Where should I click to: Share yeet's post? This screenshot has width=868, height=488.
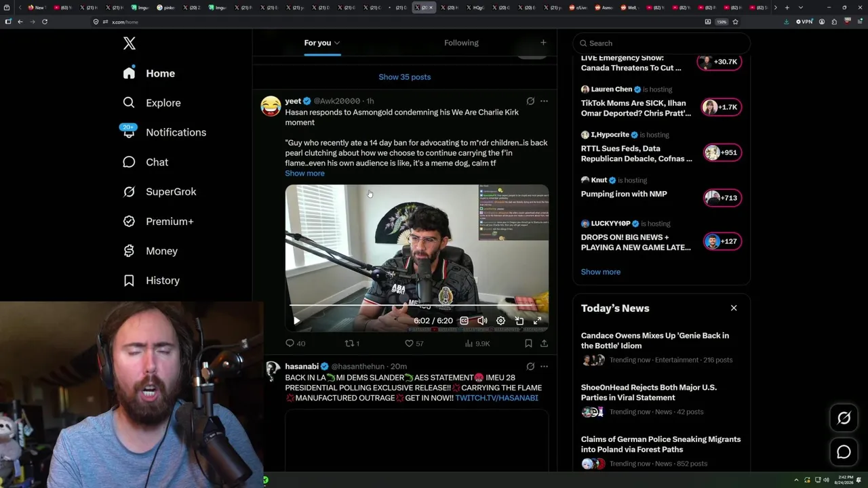click(x=544, y=344)
